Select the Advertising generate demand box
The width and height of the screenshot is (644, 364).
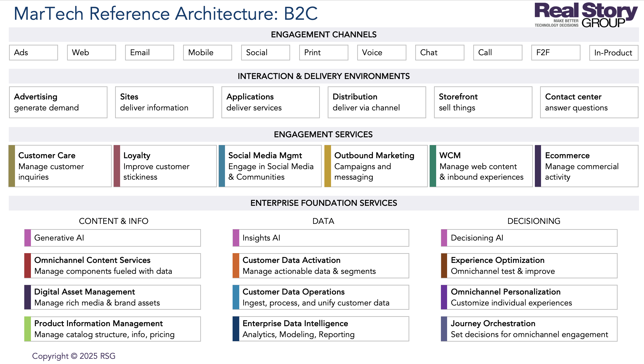click(58, 102)
